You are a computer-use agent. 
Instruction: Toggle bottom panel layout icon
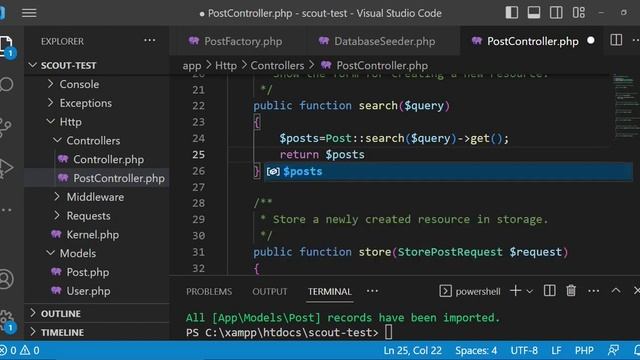click(x=533, y=13)
